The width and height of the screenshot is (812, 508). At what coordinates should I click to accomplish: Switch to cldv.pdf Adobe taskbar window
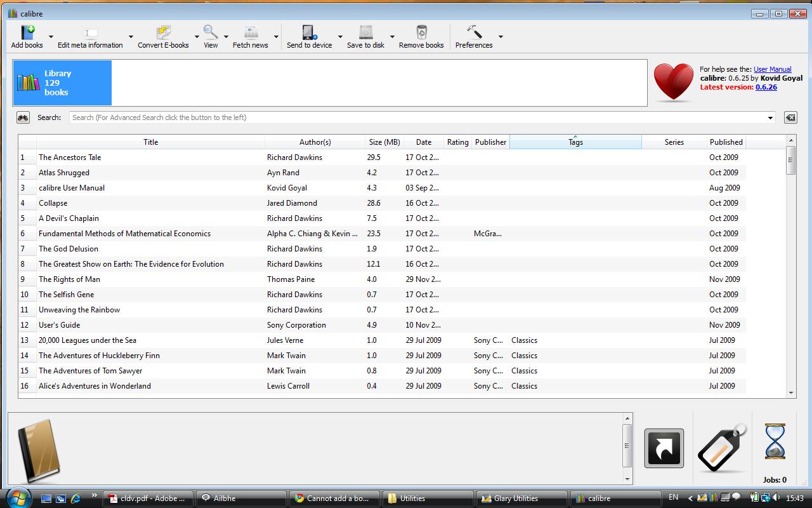pos(147,498)
